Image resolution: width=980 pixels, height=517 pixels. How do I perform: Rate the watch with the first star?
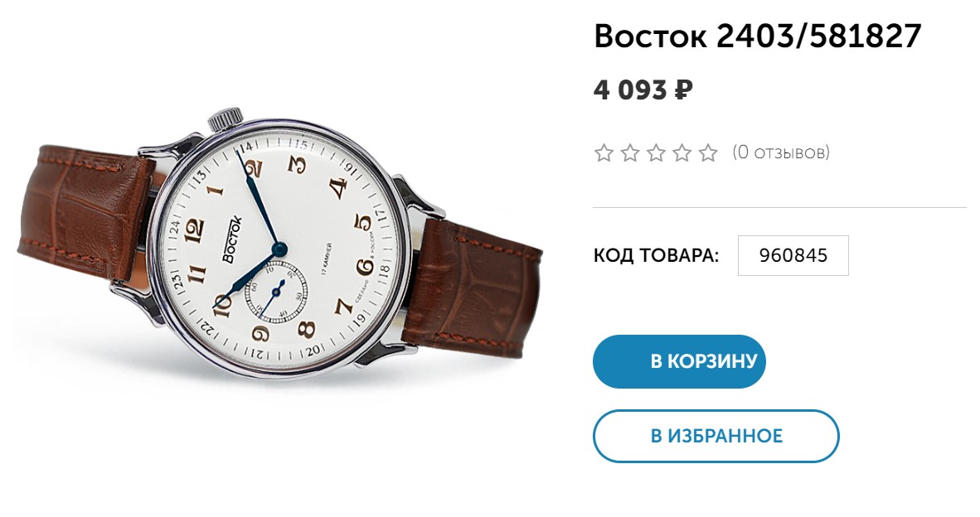pos(604,153)
